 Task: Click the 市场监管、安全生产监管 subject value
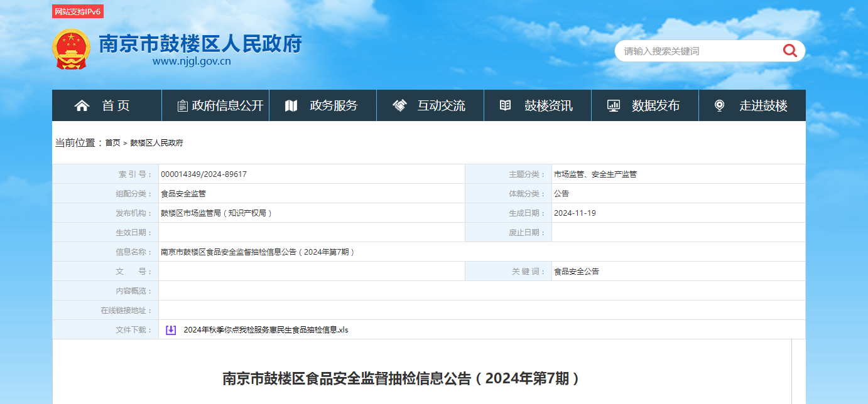595,174
